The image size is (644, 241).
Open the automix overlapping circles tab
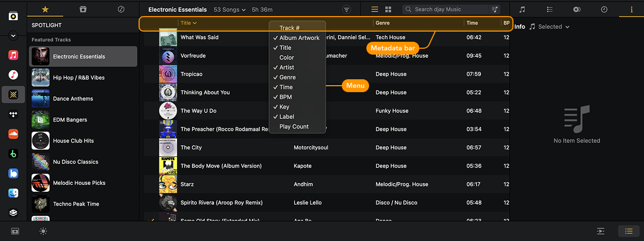[x=577, y=9]
